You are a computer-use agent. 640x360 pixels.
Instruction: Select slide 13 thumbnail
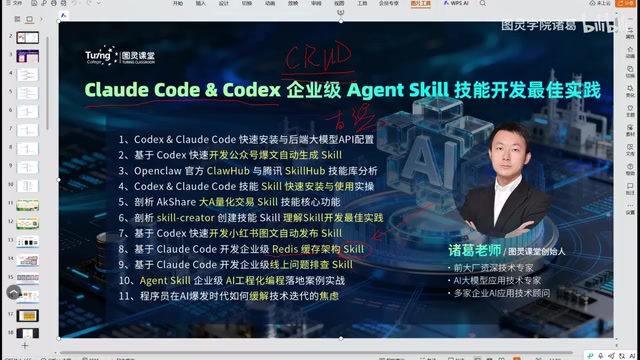[x=28, y=242]
